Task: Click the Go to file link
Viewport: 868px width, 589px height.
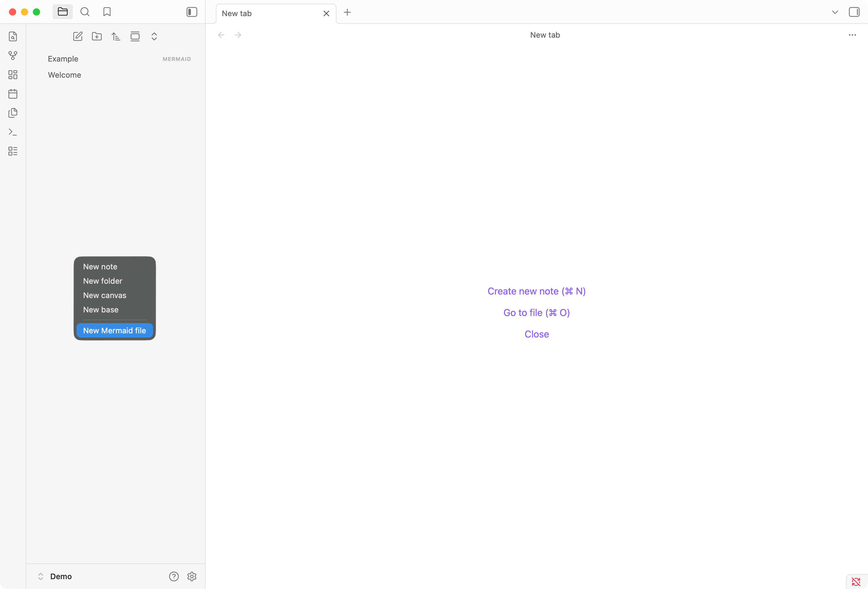Action: point(536,313)
